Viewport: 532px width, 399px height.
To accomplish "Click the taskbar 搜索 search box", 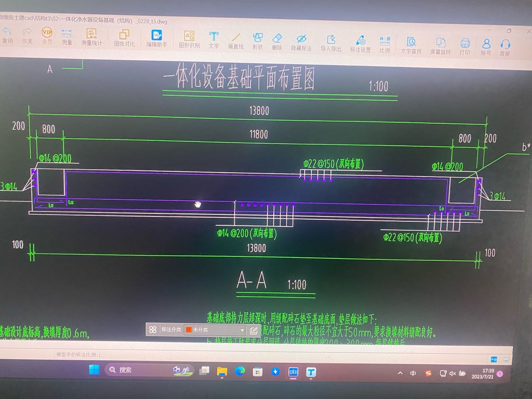I will tap(150, 370).
